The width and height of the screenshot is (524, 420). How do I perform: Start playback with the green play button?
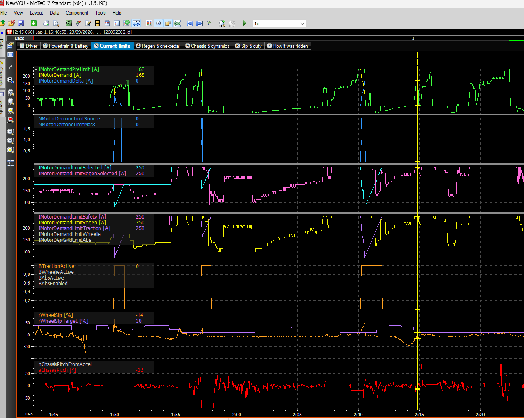(x=245, y=23)
